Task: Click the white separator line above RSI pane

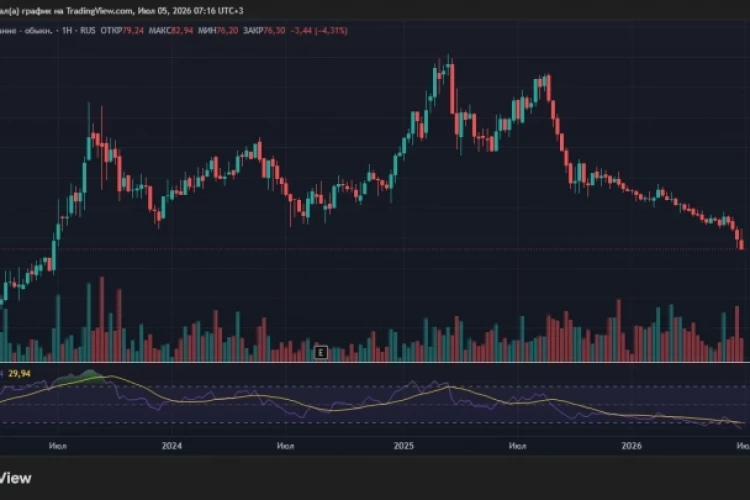Action: 375,363
